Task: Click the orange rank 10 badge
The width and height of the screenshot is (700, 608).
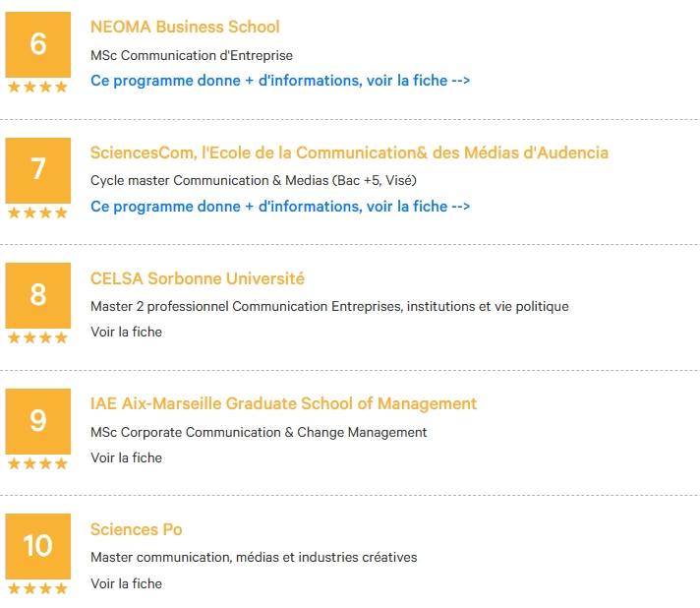Action: pyautogui.click(x=38, y=546)
